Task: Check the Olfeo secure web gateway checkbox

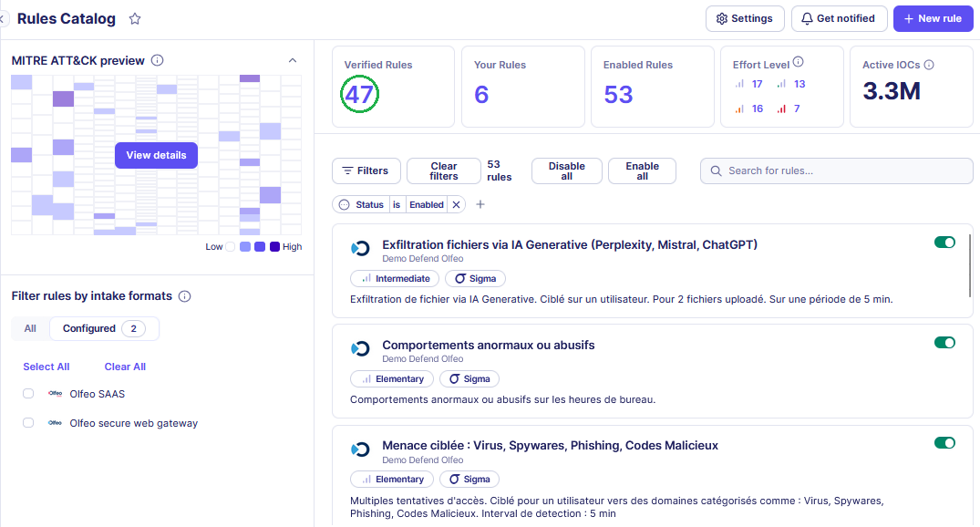Action: pos(28,423)
